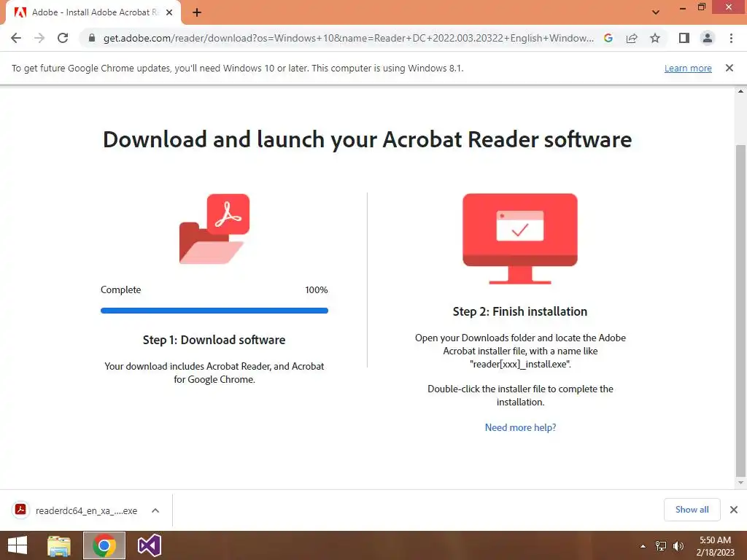
Task: Go back using the browser back arrow
Action: coord(16,38)
